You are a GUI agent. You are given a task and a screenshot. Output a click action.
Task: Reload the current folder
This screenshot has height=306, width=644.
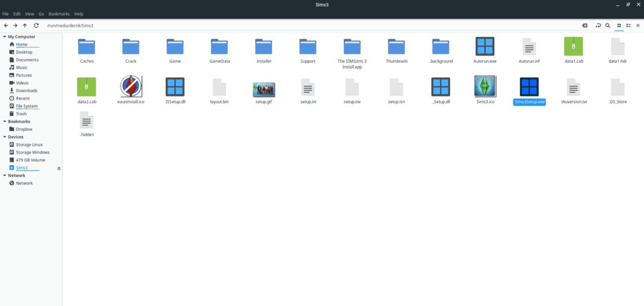click(36, 25)
